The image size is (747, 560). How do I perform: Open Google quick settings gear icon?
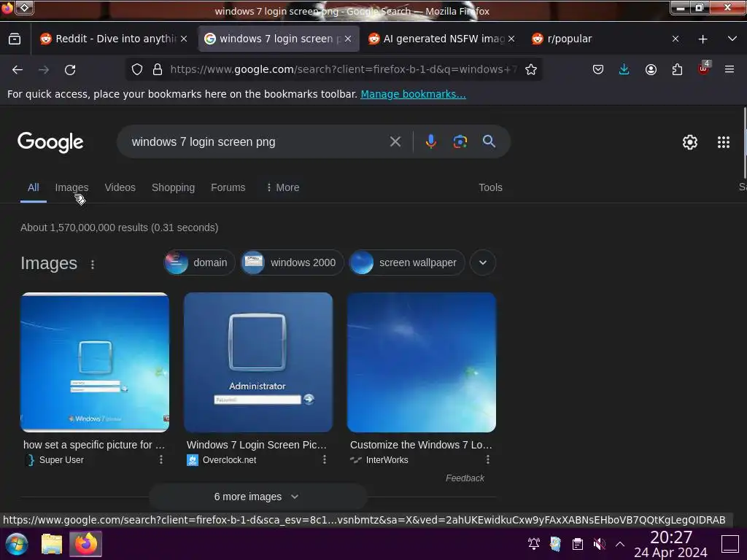pyautogui.click(x=690, y=142)
